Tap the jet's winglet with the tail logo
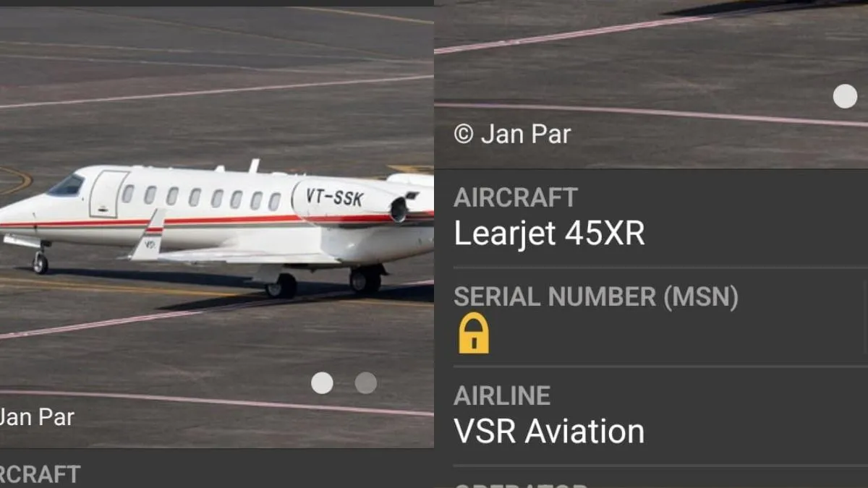The width and height of the screenshot is (868, 488). (x=148, y=235)
